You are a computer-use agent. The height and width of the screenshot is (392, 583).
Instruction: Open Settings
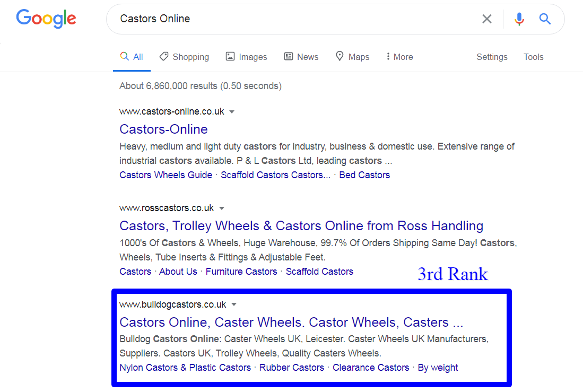pyautogui.click(x=492, y=57)
